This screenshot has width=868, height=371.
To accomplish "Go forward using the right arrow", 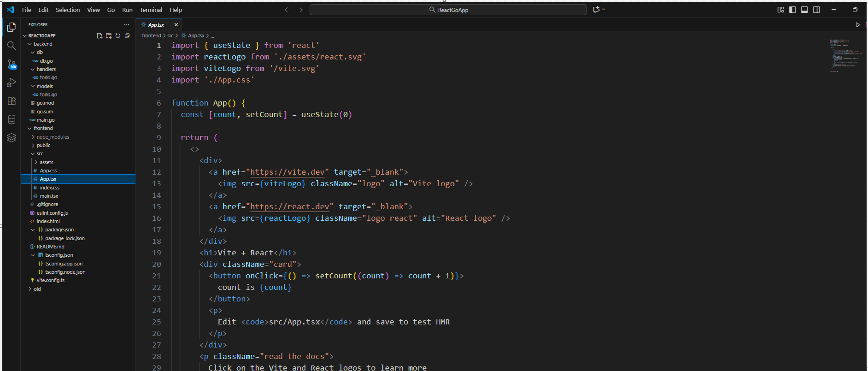I will (300, 10).
